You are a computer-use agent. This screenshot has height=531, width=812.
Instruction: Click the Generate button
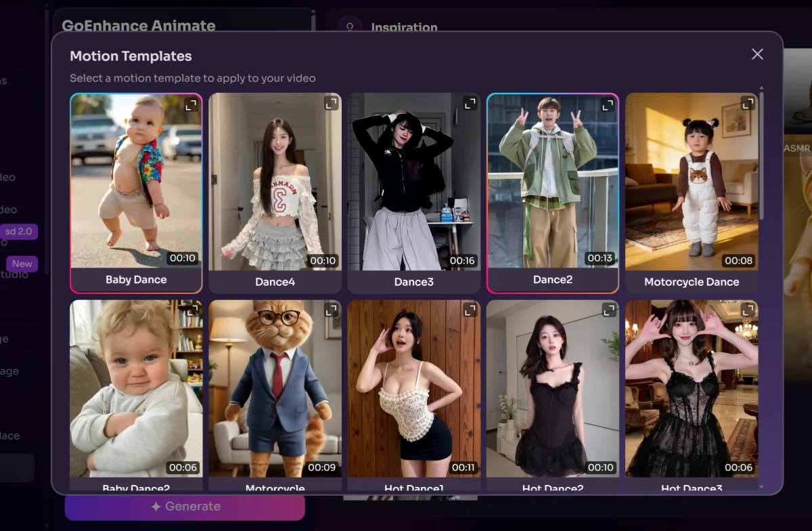point(185,507)
